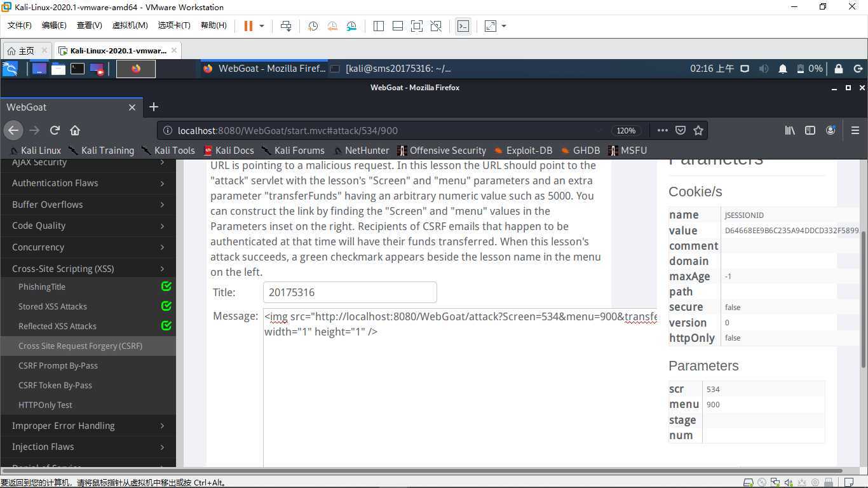Viewport: 868px width, 488px height.
Task: Expand the Buffer Overflows category
Action: (x=88, y=205)
